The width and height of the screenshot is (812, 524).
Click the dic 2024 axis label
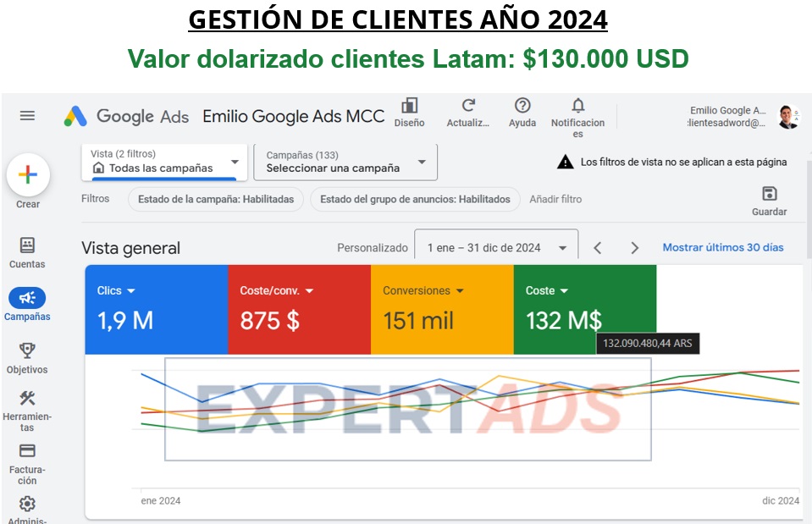(781, 500)
